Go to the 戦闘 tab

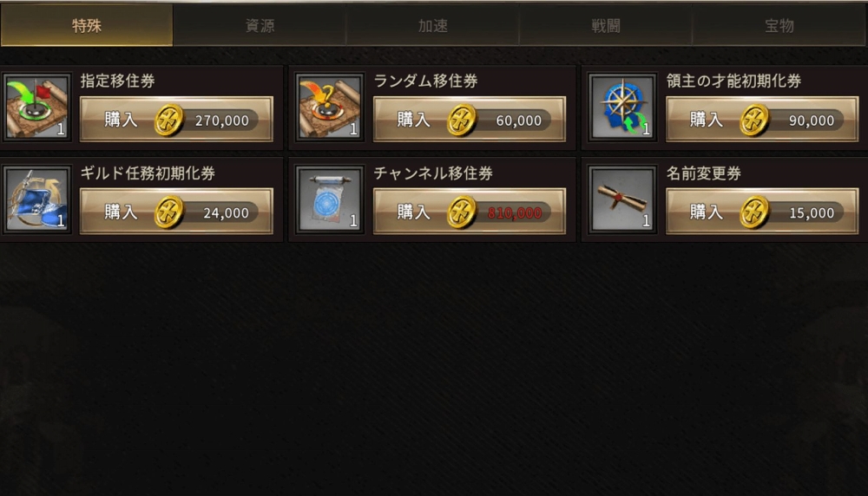[606, 25]
